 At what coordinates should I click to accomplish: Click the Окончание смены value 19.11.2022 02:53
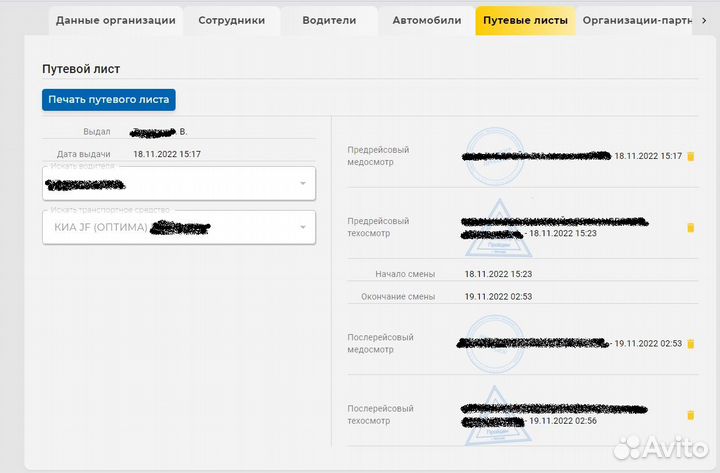click(498, 297)
